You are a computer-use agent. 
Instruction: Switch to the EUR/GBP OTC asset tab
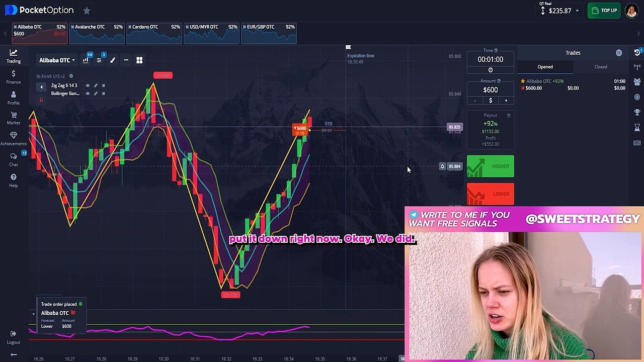269,33
